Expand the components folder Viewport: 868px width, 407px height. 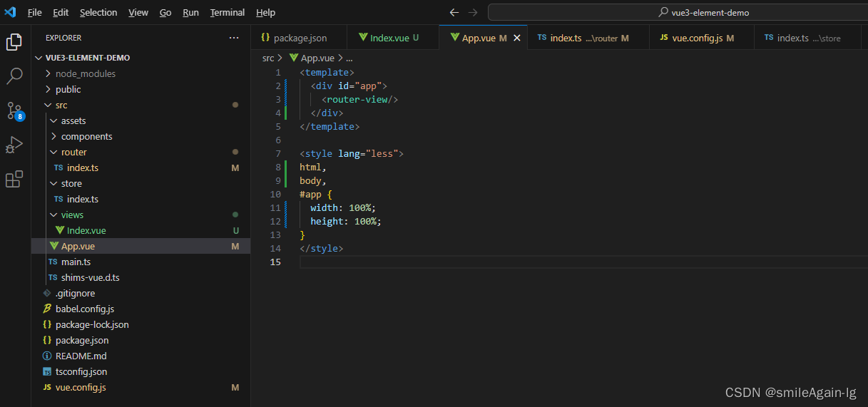86,136
